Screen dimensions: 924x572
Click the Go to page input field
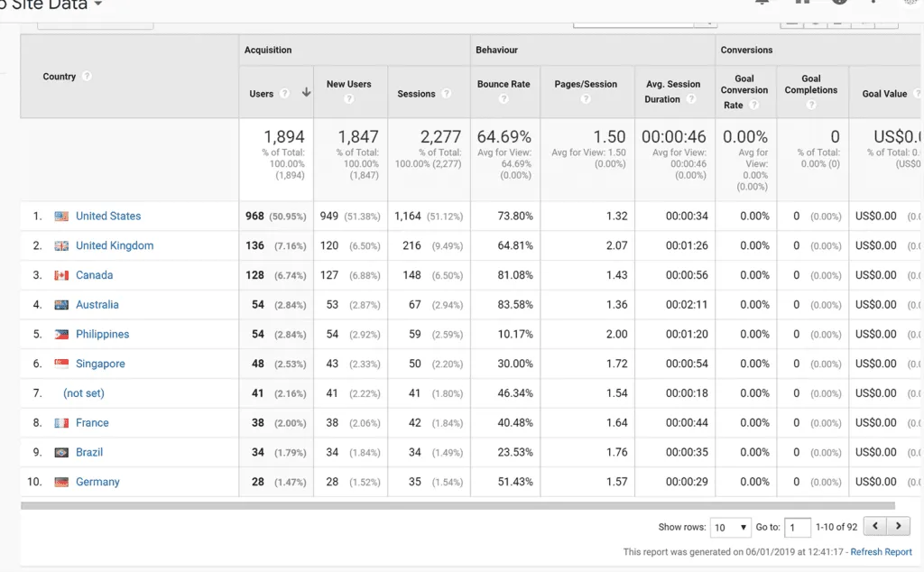[x=798, y=527]
